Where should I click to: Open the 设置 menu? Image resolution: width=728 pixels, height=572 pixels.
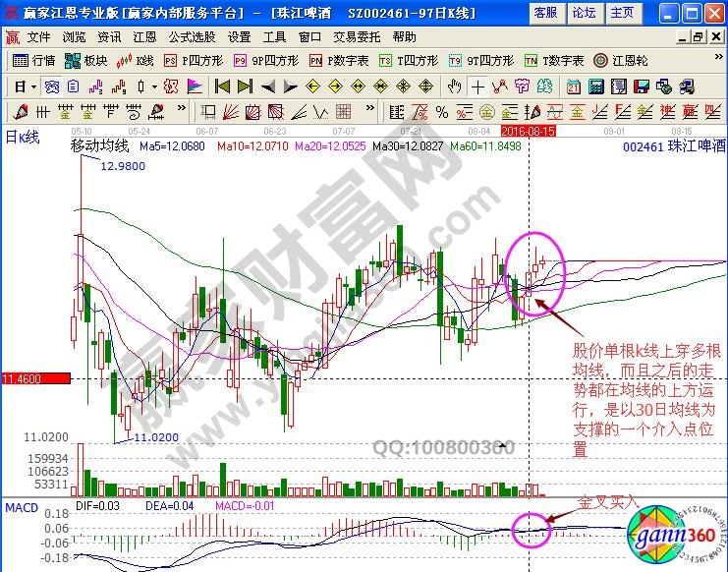(239, 36)
